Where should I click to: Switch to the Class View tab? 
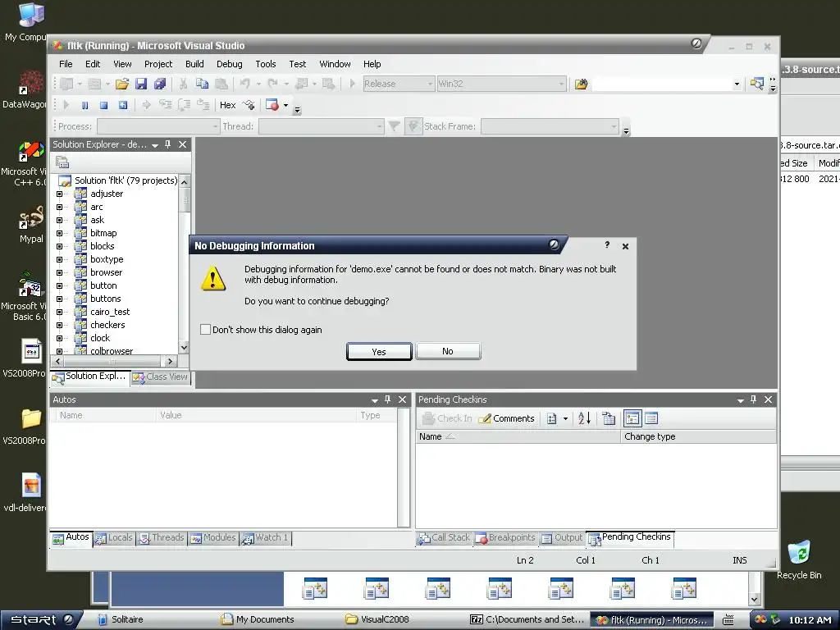point(161,377)
